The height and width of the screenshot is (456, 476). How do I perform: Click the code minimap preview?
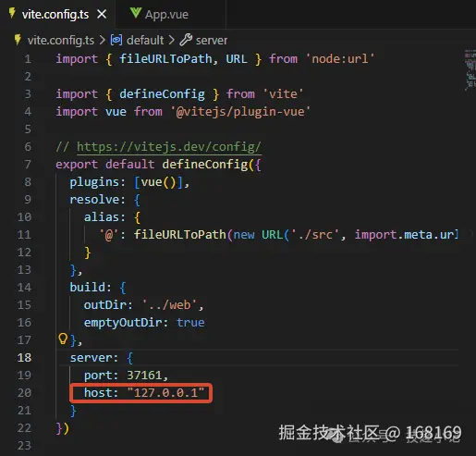click(470, 70)
